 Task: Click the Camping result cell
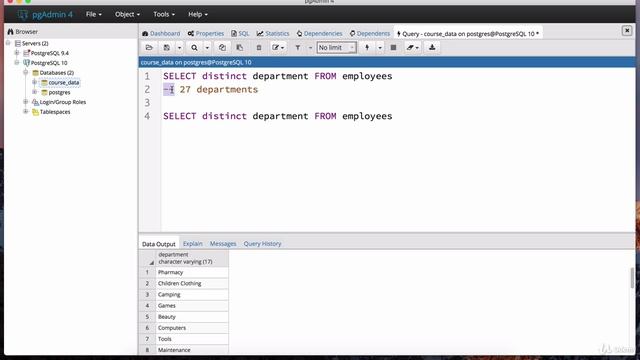pyautogui.click(x=192, y=294)
